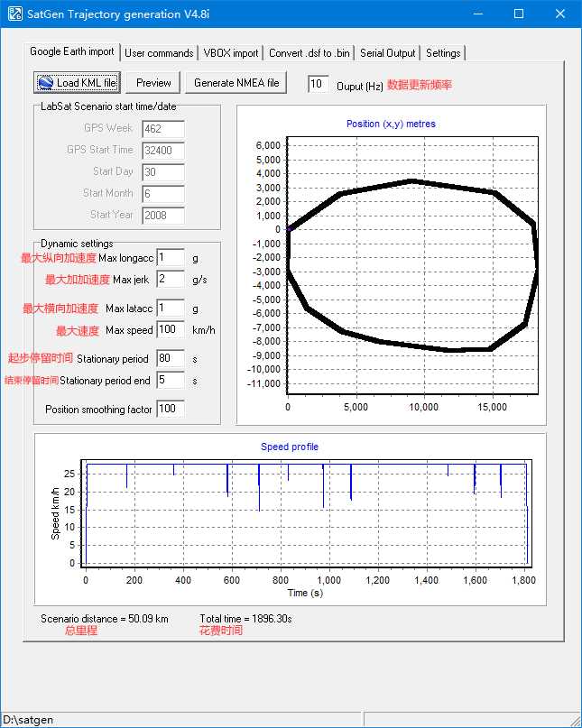Click the window resize grip in status bar
Screen dimensions: 582x728
tap(575, 721)
